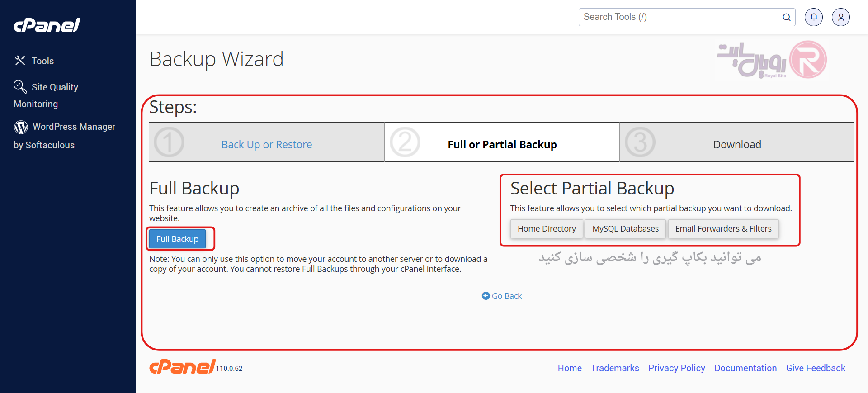Choose Email Forwarders & Filters backup
Viewport: 868px width, 393px height.
723,229
